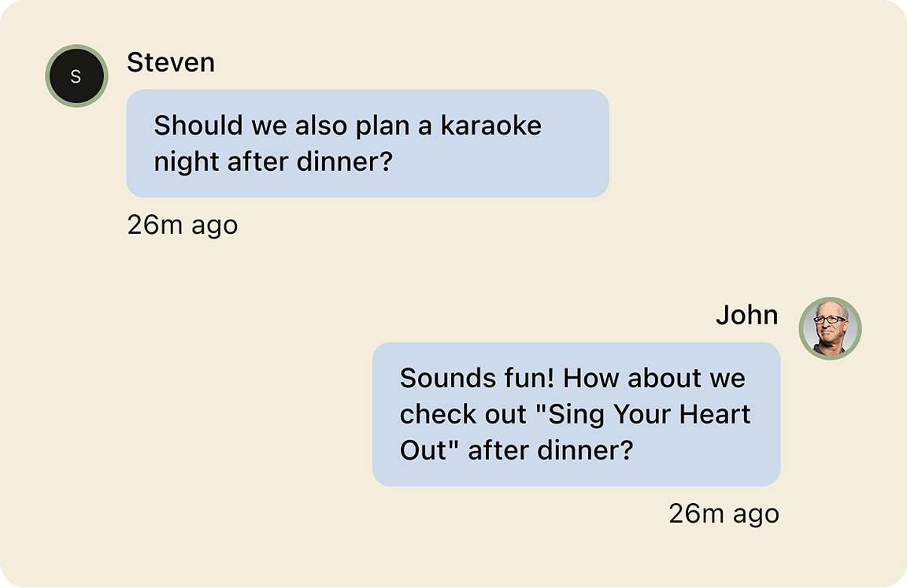Click the timestamp under John's message
907x588 pixels.
[724, 514]
